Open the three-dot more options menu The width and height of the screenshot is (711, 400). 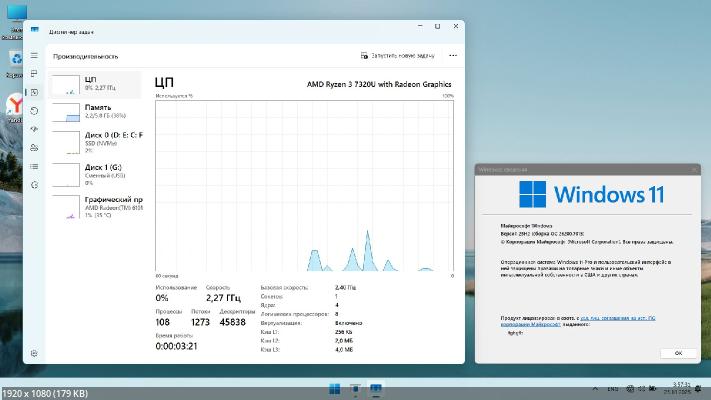[x=453, y=56]
